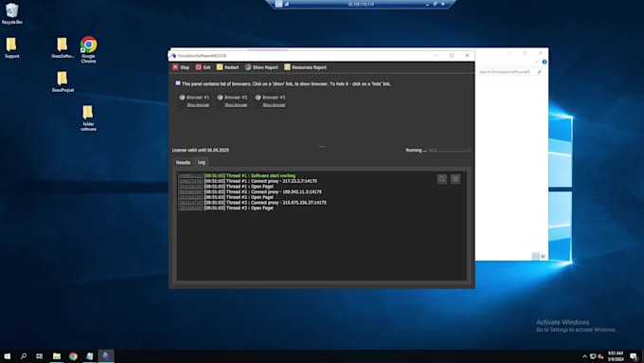Open the network icon in the system tray
644x363 pixels.
(x=593, y=356)
